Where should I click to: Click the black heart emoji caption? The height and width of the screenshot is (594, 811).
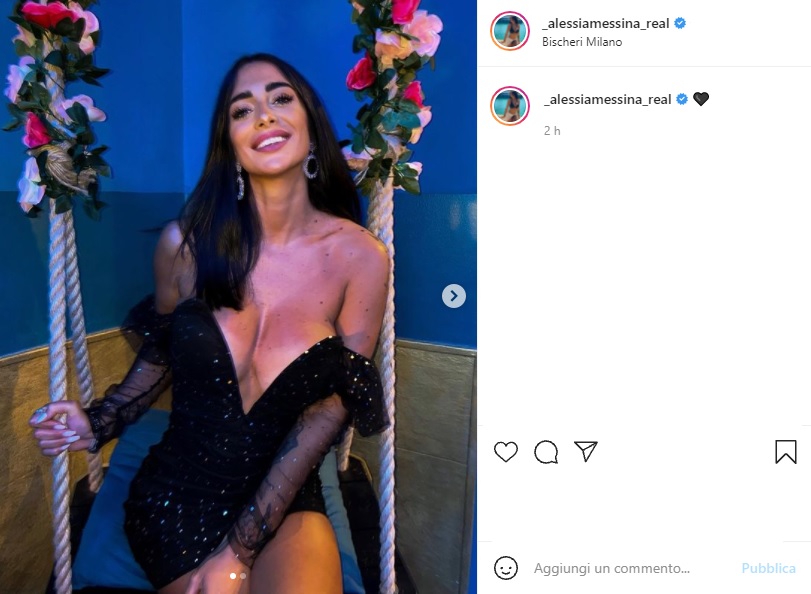coord(701,99)
